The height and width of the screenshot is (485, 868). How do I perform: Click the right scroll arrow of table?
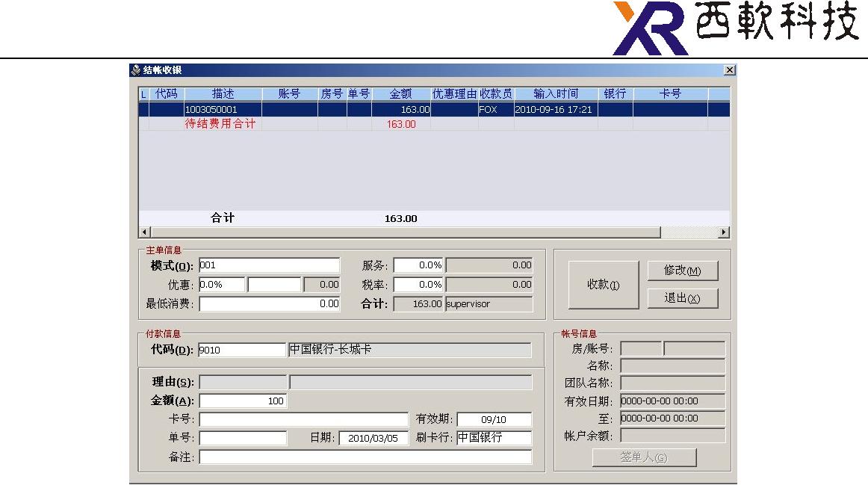(x=724, y=232)
